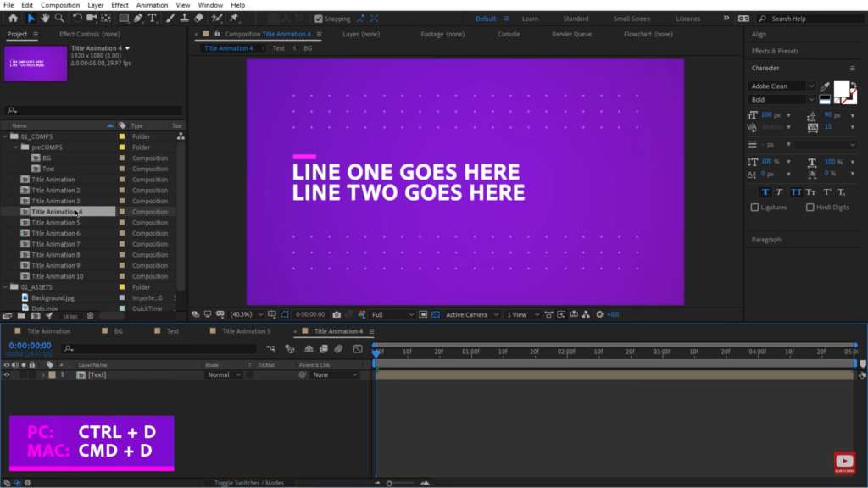The height and width of the screenshot is (488, 868).
Task: Select the Horizontal Type tool
Action: (x=153, y=19)
